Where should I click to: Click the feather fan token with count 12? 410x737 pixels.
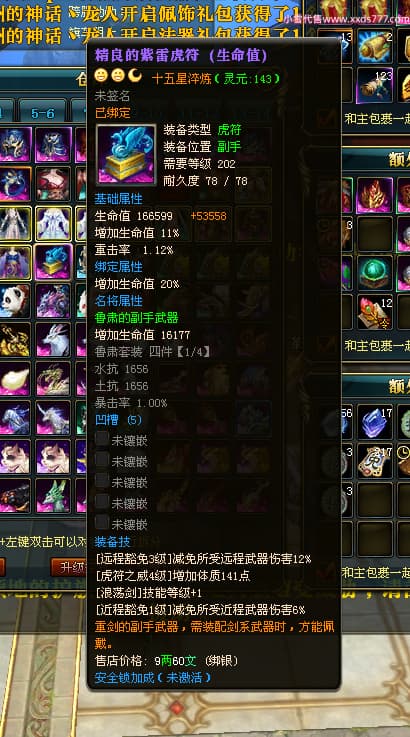[x=374, y=312]
